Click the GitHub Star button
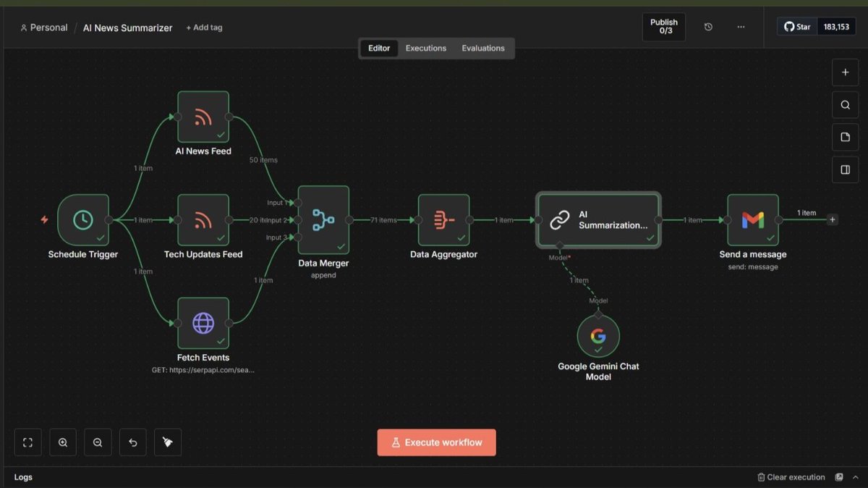868x488 pixels. pos(797,27)
